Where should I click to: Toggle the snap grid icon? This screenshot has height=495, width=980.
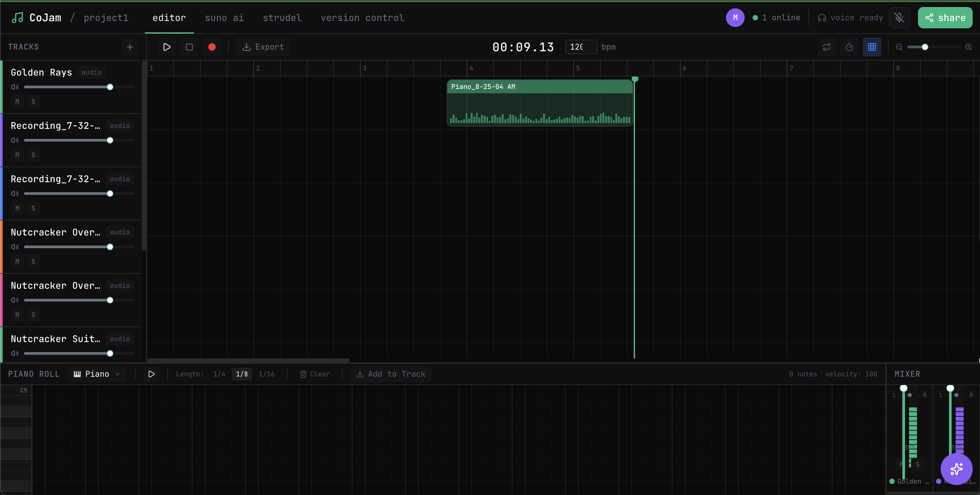(x=872, y=47)
